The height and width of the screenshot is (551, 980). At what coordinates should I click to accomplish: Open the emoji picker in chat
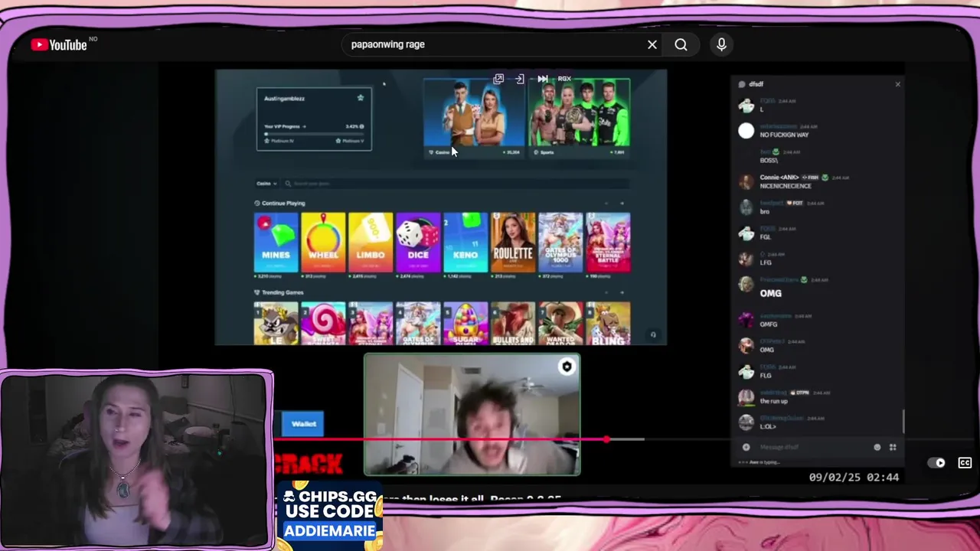click(877, 447)
